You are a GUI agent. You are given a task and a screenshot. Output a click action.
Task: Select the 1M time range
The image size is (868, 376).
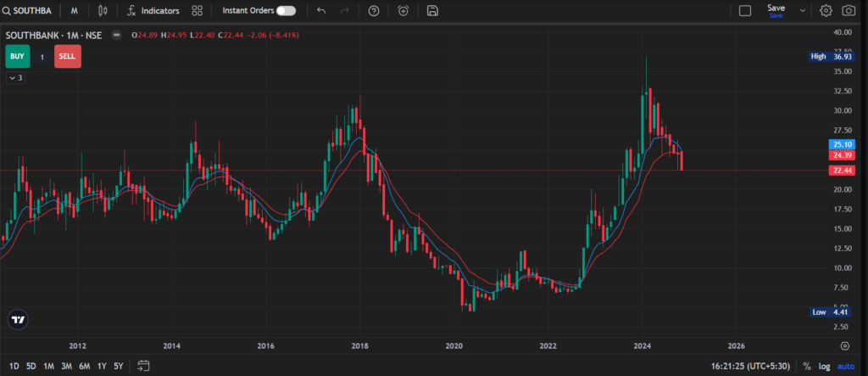tap(48, 366)
